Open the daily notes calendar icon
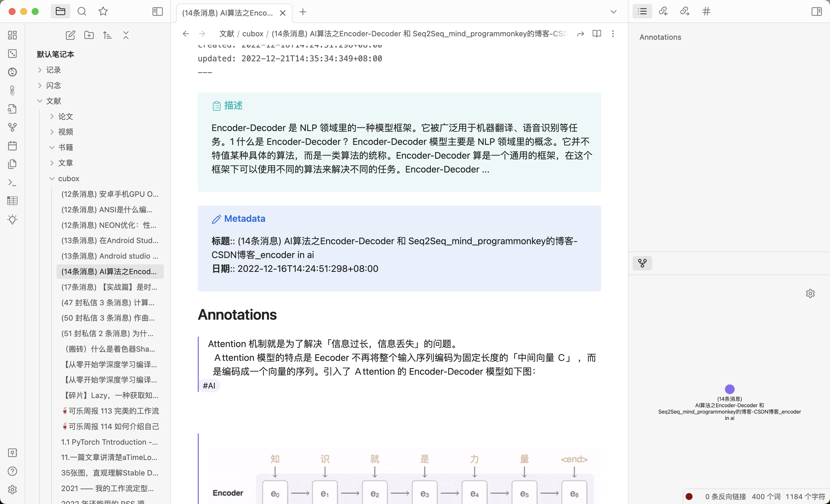This screenshot has width=830, height=504. [12, 146]
